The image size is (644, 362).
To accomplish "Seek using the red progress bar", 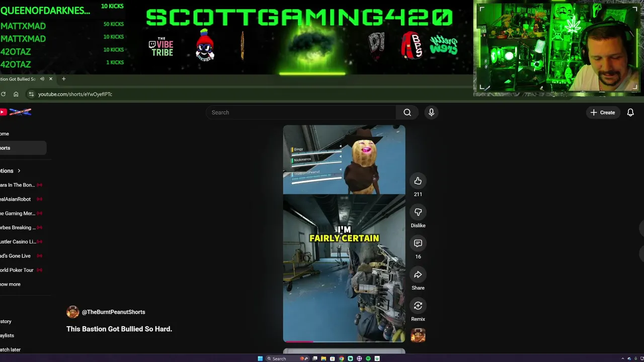I will pos(344,341).
